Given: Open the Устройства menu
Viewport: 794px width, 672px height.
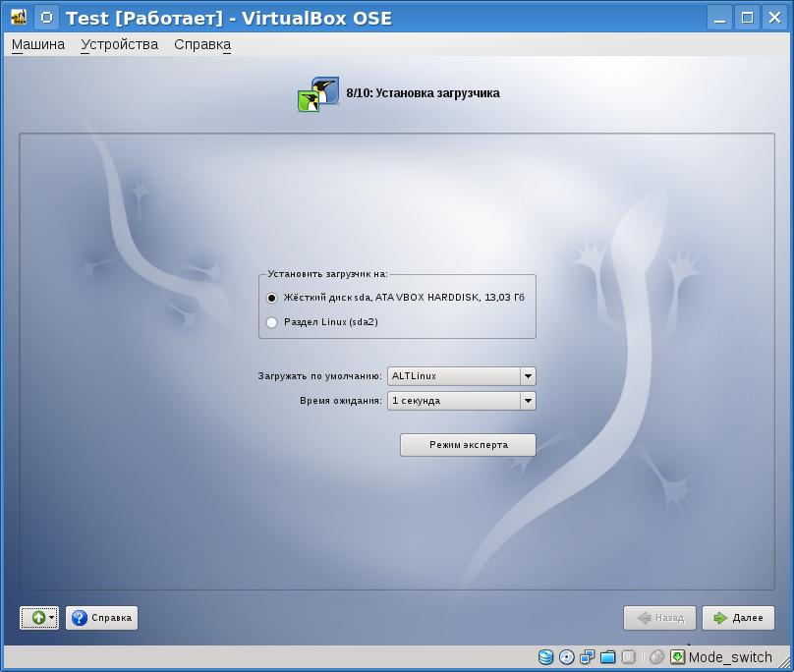Looking at the screenshot, I should 119,44.
